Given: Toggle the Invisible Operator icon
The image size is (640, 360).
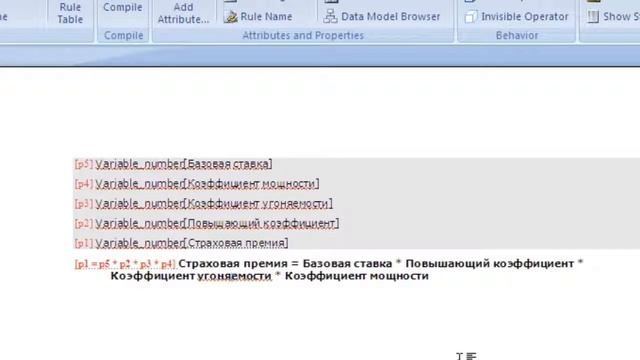Looking at the screenshot, I should [x=470, y=17].
